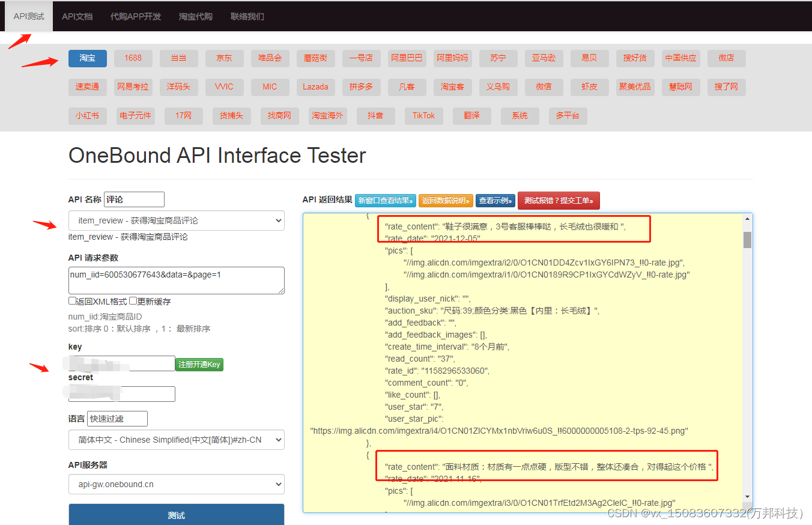The image size is (812, 525).
Task: Select the 网易考拉 platform button
Action: 133,87
